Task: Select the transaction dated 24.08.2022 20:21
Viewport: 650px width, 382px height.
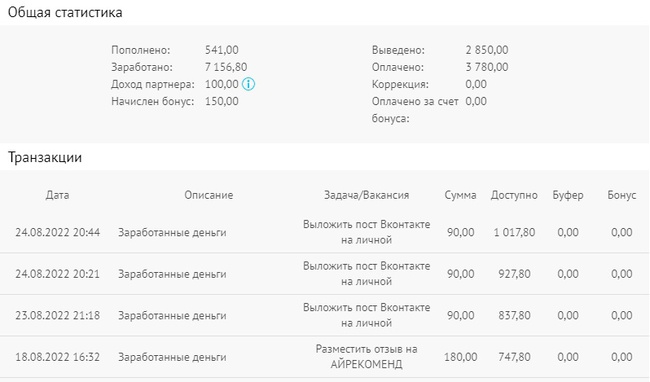Action: coord(325,274)
